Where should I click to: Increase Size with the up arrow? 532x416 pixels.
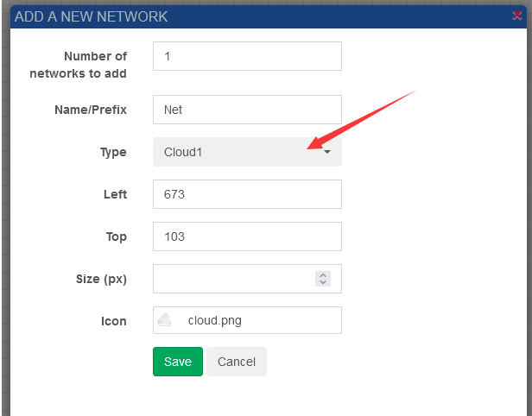[x=323, y=274]
